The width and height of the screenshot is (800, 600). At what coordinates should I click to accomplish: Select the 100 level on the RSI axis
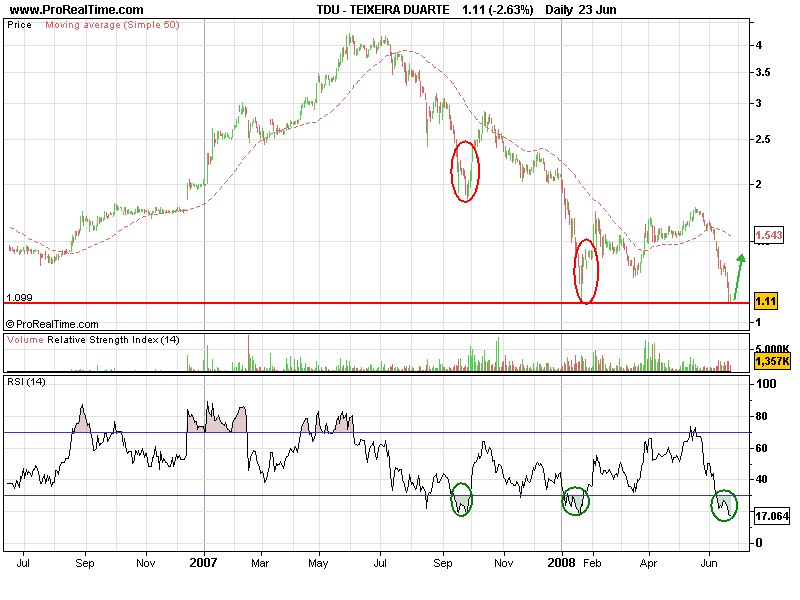point(766,384)
